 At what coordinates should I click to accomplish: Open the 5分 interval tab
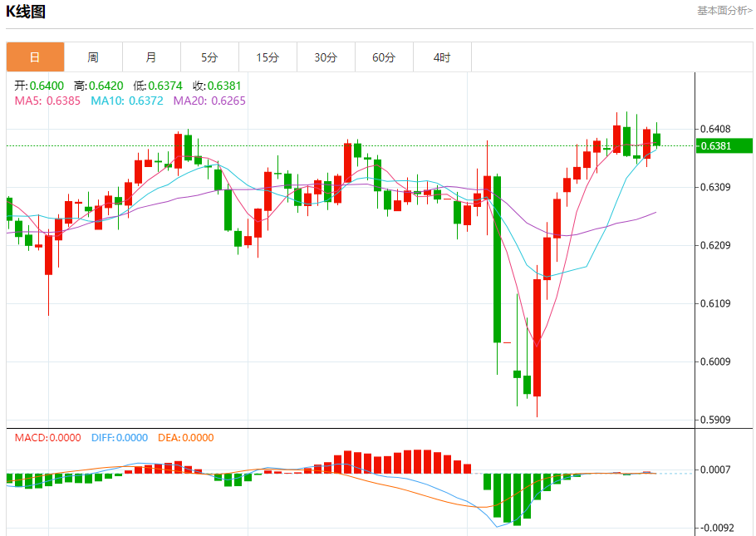coord(209,57)
